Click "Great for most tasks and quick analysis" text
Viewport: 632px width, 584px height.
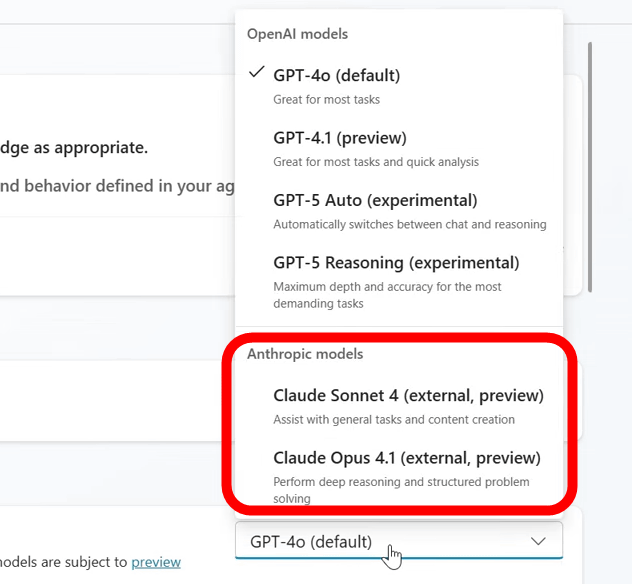coord(376,162)
